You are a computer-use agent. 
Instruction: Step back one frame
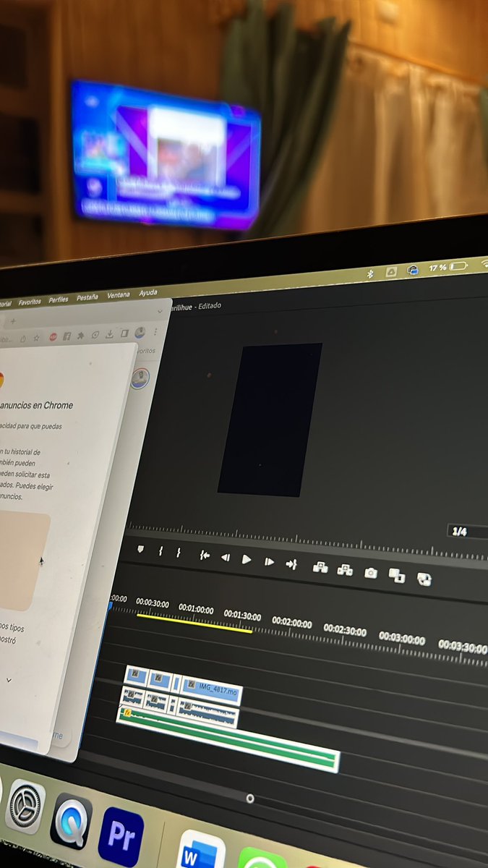click(x=225, y=558)
